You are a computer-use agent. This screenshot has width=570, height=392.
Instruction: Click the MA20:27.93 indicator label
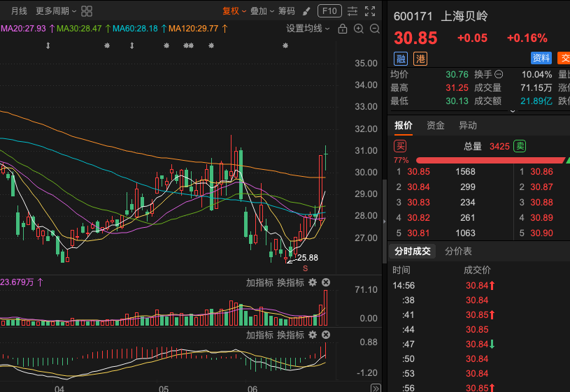pyautogui.click(x=23, y=29)
